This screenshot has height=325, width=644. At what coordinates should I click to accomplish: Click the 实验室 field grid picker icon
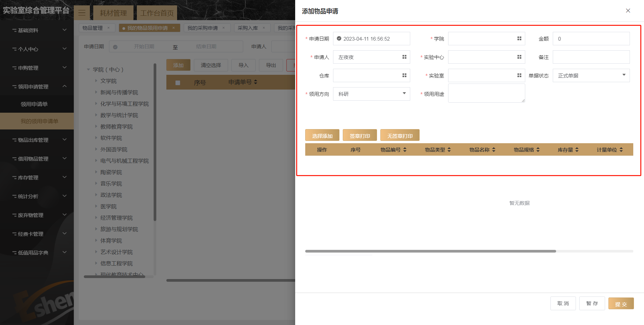click(x=519, y=75)
